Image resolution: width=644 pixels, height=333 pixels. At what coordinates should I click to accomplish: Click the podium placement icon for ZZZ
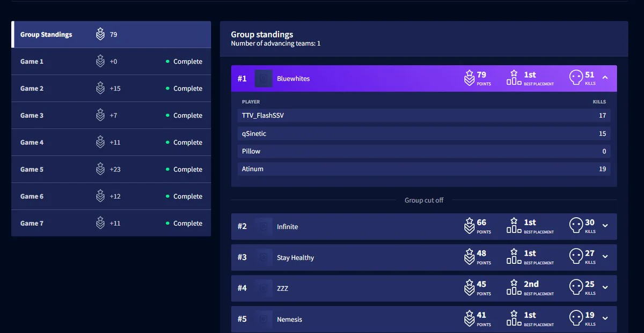[514, 287]
